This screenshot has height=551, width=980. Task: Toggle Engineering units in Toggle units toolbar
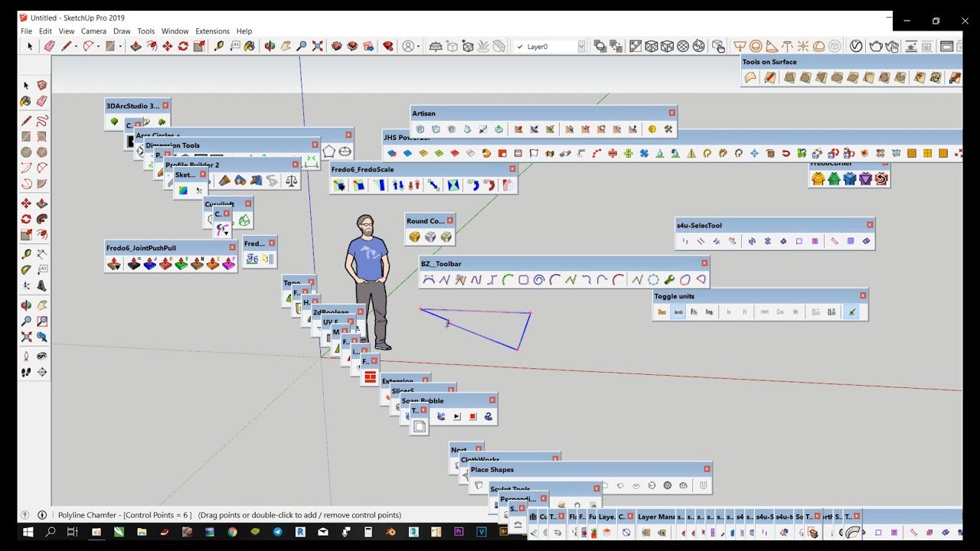[710, 312]
